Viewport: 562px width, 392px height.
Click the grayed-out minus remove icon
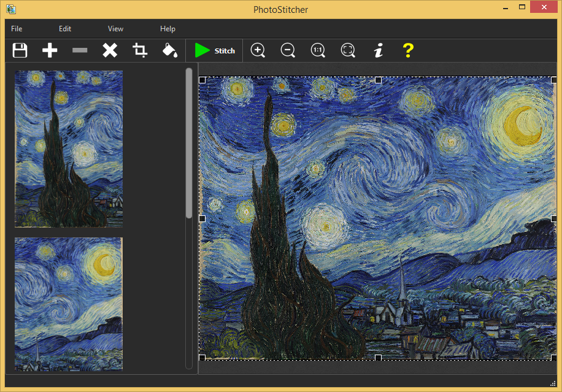80,50
